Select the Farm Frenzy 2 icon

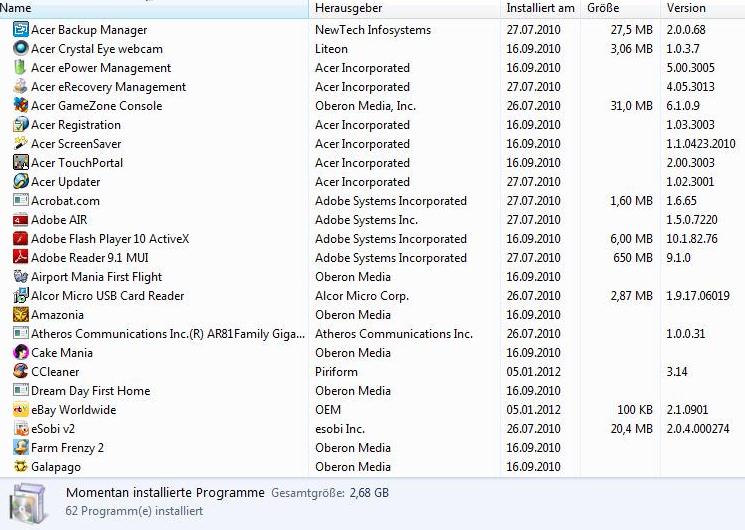click(21, 448)
